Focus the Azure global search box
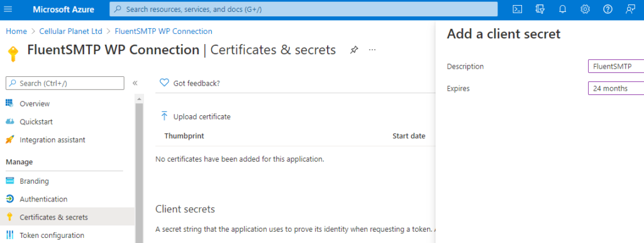The image size is (644, 243). click(x=304, y=9)
